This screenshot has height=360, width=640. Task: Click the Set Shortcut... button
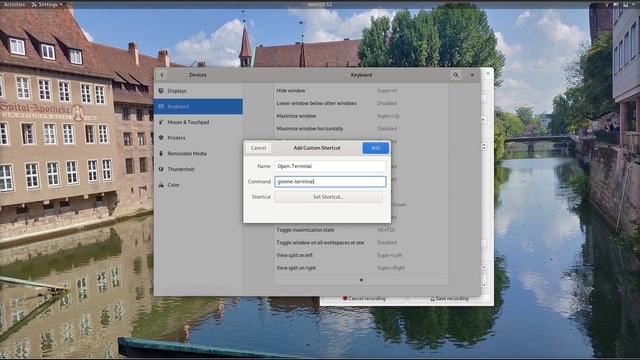coord(329,197)
